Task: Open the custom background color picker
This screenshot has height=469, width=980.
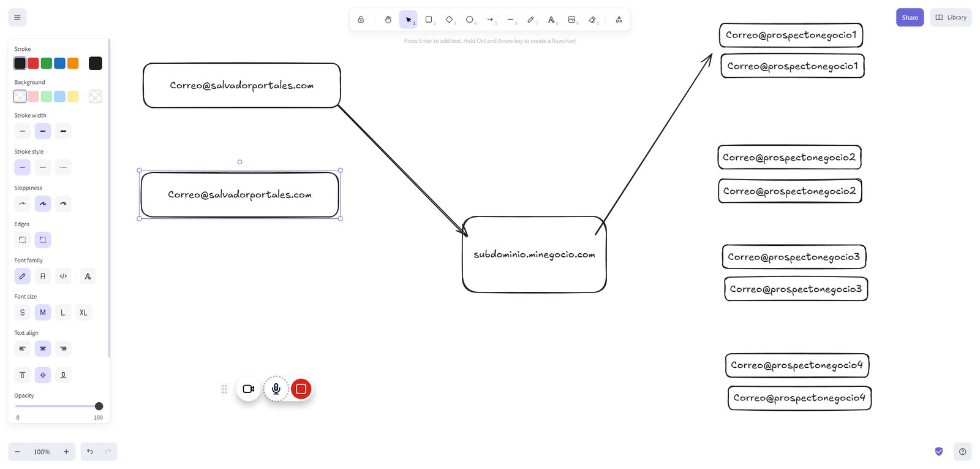Action: (96, 96)
